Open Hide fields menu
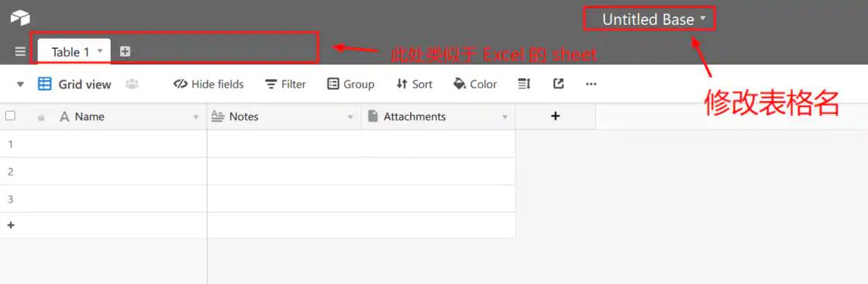The height and width of the screenshot is (284, 868). click(208, 85)
